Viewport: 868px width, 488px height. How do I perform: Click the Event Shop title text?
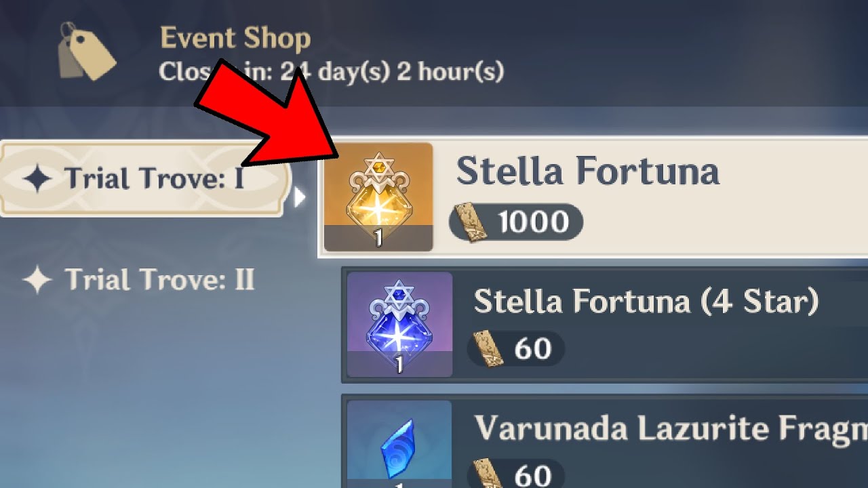tap(235, 37)
